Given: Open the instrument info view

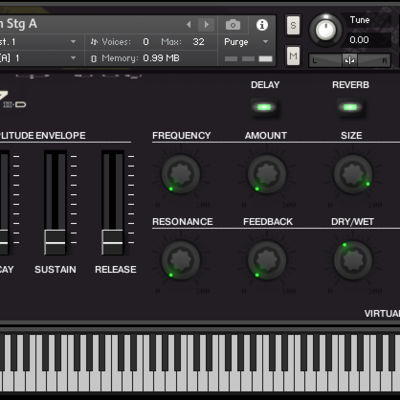Looking at the screenshot, I should pyautogui.click(x=262, y=25).
